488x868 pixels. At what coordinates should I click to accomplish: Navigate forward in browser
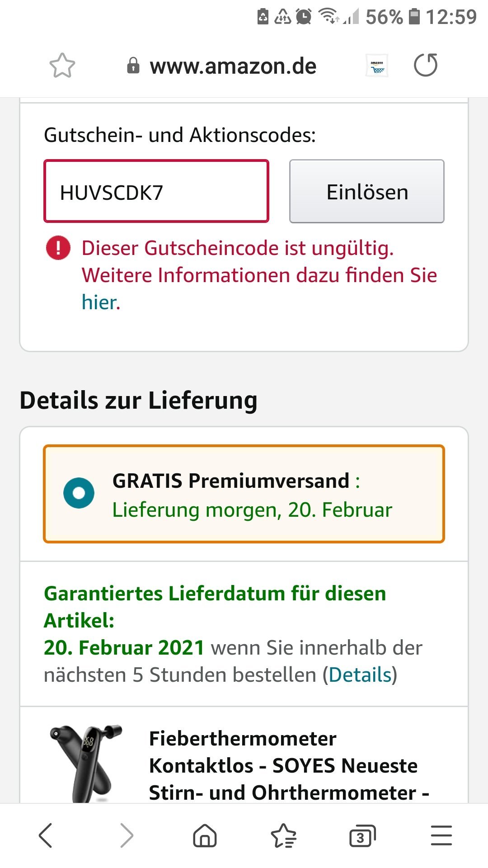tap(127, 835)
